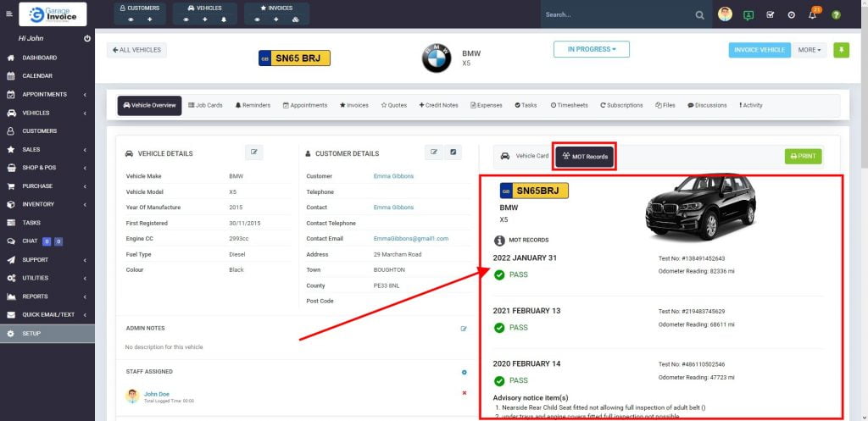This screenshot has width=868, height=421.
Task: Open the Timesheets tab
Action: pos(569,106)
